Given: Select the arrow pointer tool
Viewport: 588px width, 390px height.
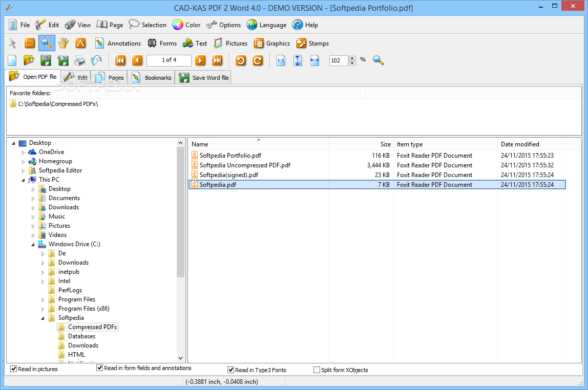Looking at the screenshot, I should (x=13, y=44).
